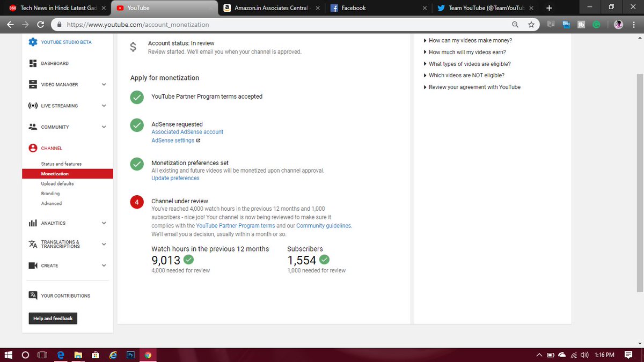Click the red Channel person icon
The image size is (644, 362).
click(x=33, y=148)
